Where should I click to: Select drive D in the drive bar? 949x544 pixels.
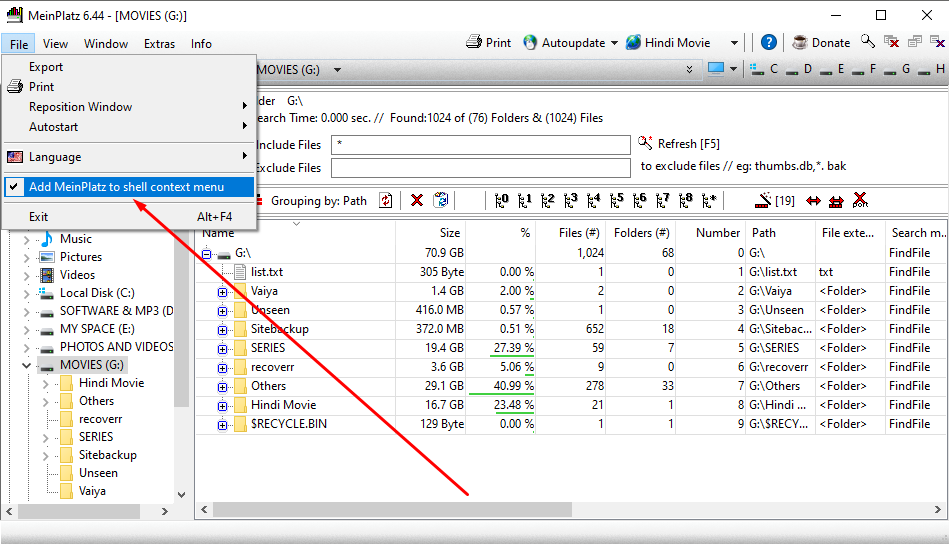tap(799, 69)
